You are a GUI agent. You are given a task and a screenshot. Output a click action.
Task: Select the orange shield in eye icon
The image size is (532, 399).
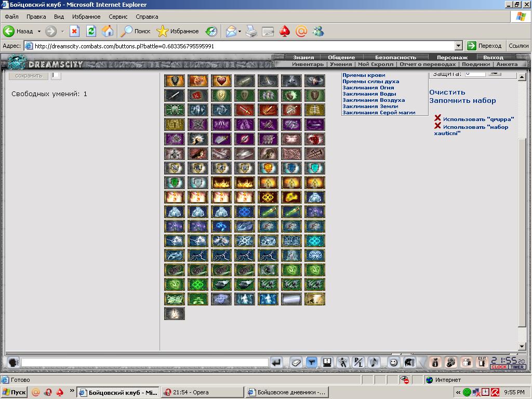268,168
